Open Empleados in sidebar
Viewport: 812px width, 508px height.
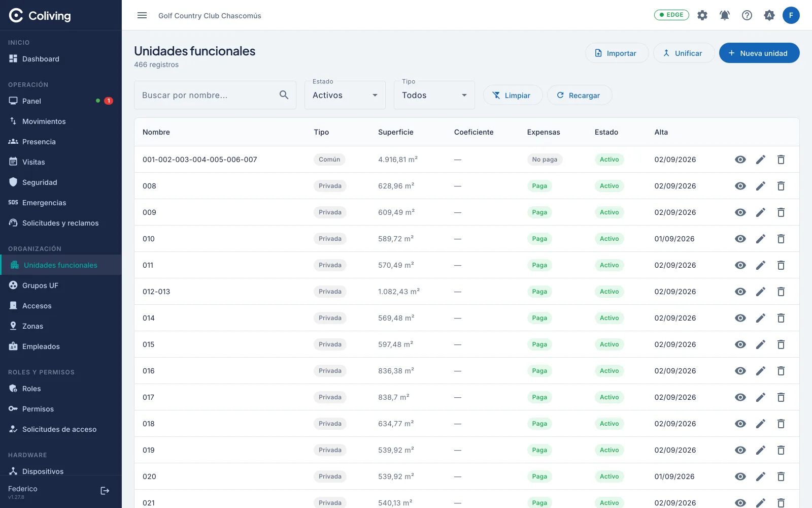(61, 346)
